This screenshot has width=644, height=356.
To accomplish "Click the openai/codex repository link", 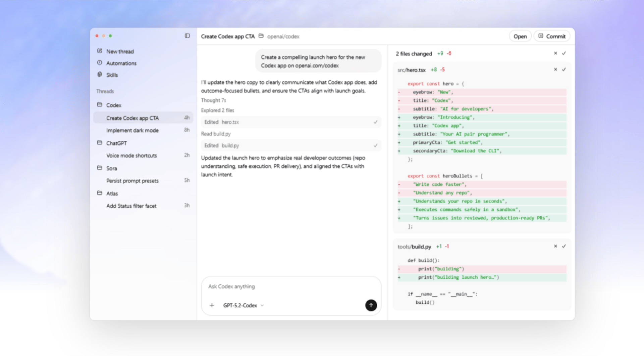I will click(x=283, y=36).
